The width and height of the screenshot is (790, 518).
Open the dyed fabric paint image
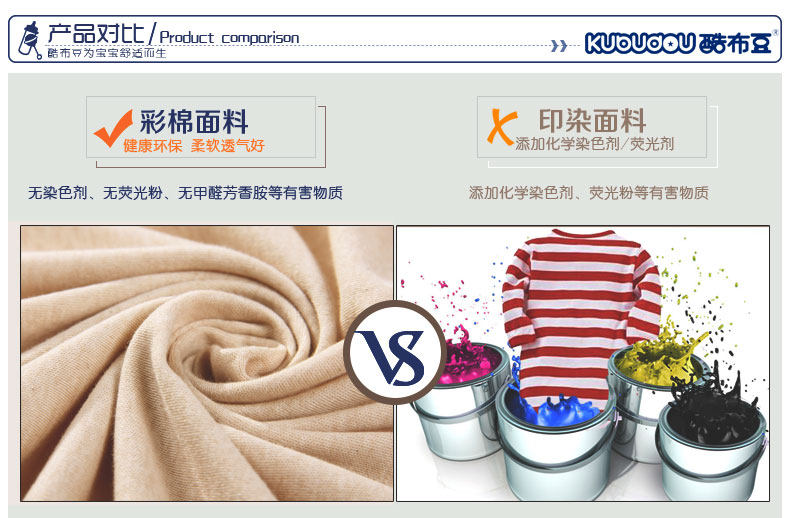[583, 363]
